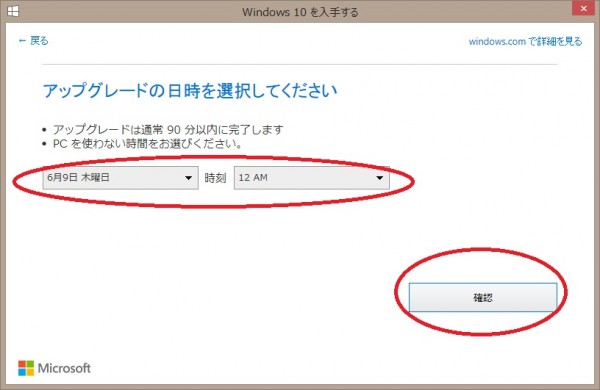Click the heading アップグレードの日時を選択してください
Image resolution: width=600 pixels, height=390 pixels.
pyautogui.click(x=190, y=91)
